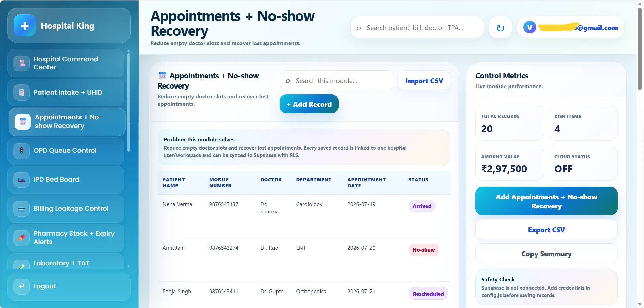Click the Department column header
This screenshot has width=644, height=308.
314,180
